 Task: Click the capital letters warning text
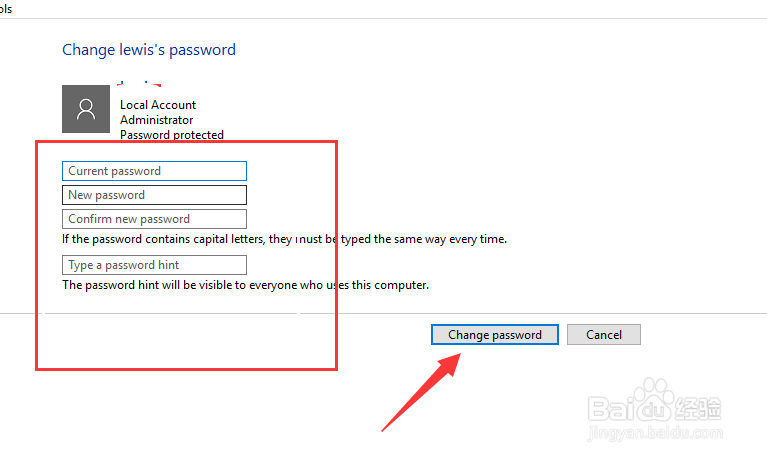[x=284, y=240]
